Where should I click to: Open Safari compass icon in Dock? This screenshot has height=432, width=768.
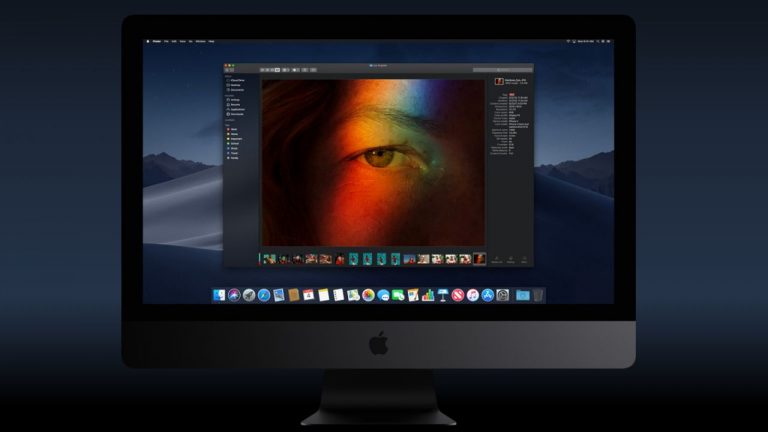coord(264,295)
